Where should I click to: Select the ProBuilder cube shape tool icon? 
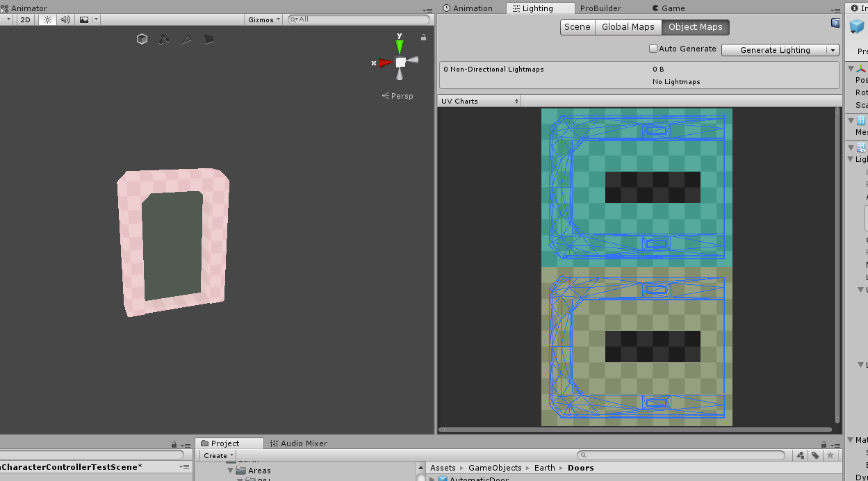(x=142, y=39)
